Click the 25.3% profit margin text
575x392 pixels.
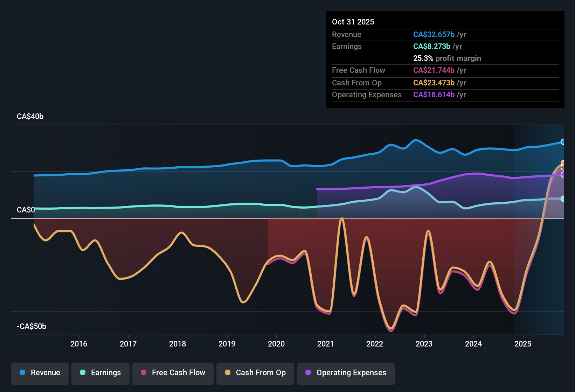point(447,58)
